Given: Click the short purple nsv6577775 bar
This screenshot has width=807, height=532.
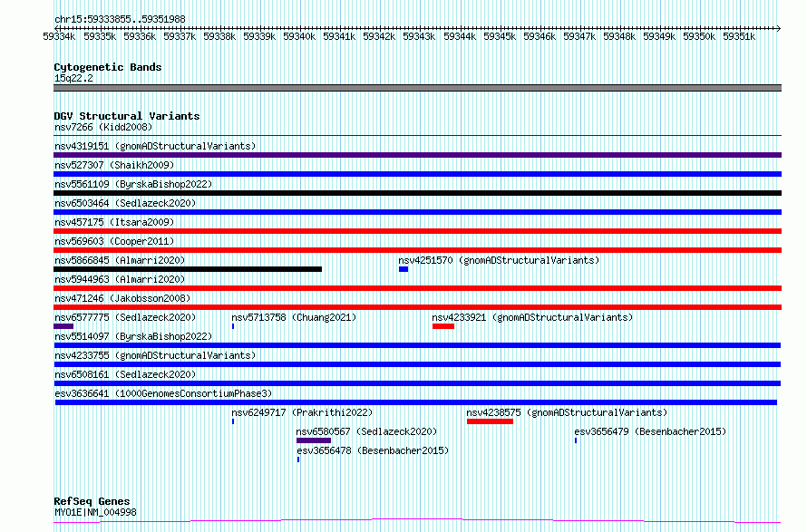Looking at the screenshot, I should (x=63, y=326).
